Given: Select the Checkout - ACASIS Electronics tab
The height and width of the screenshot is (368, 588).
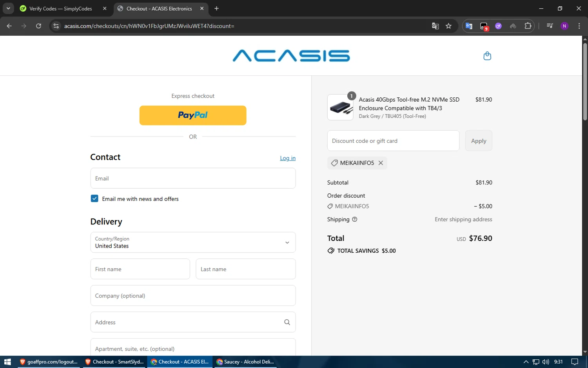Looking at the screenshot, I should coord(159,9).
